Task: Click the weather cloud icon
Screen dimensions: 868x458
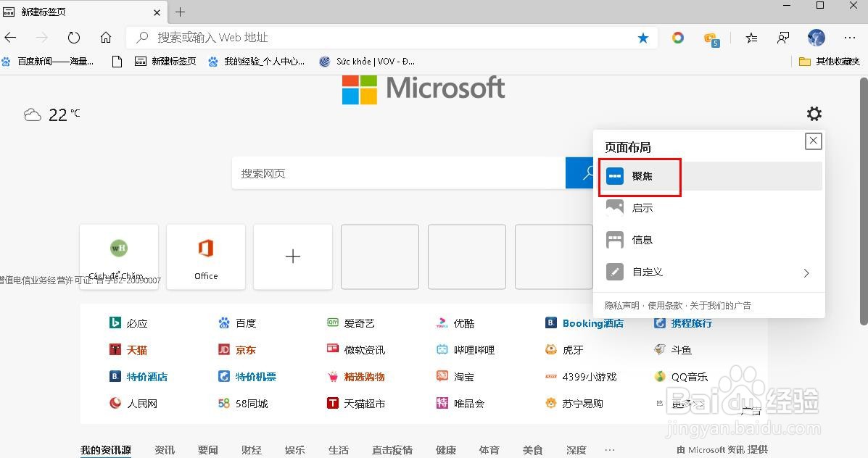Action: [x=33, y=114]
